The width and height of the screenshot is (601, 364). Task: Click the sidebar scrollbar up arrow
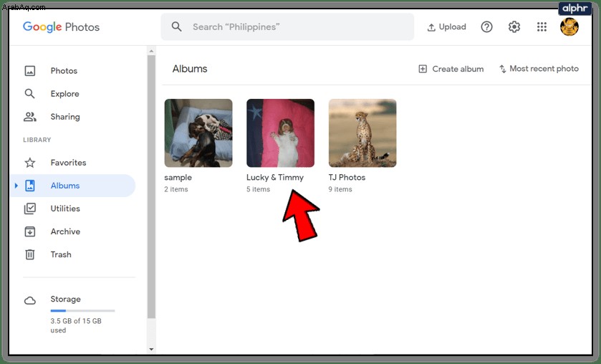(x=151, y=51)
